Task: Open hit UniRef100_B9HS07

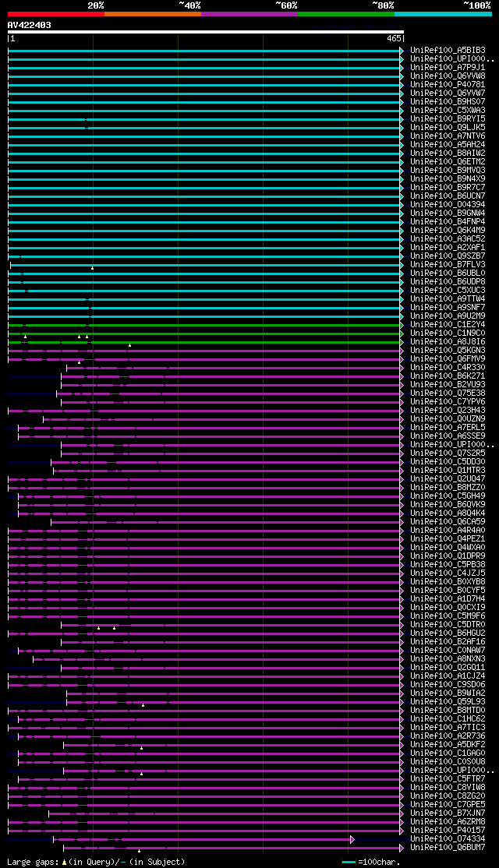Action: point(448,102)
